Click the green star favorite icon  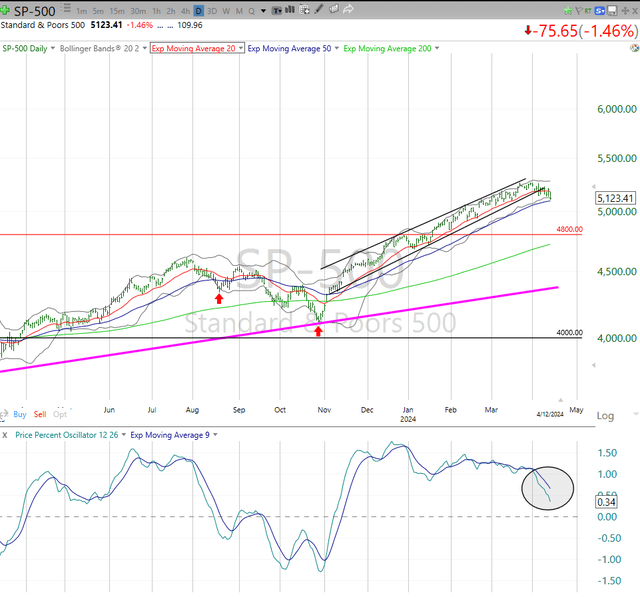pyautogui.click(x=568, y=11)
